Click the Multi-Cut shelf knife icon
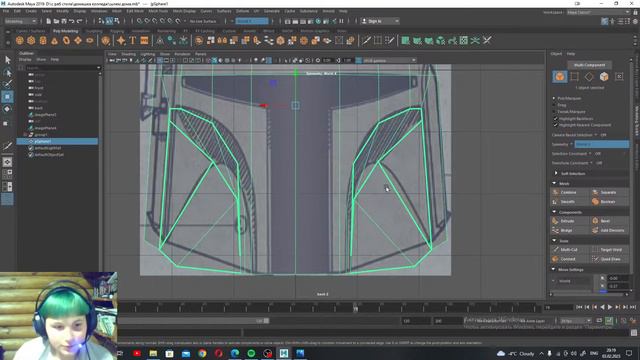Viewport: 640px width, 360px height. (366, 40)
